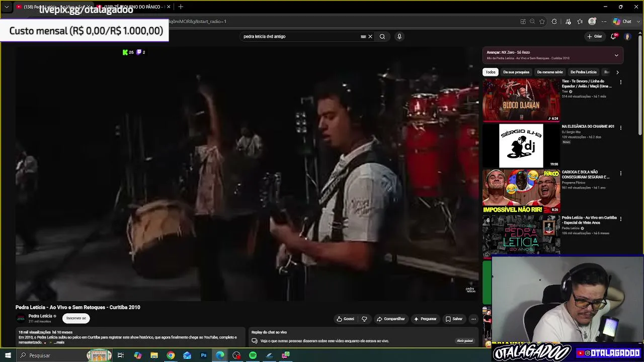Click the apps icon in address bar
This screenshot has width=644, height=362.
[x=523, y=21]
